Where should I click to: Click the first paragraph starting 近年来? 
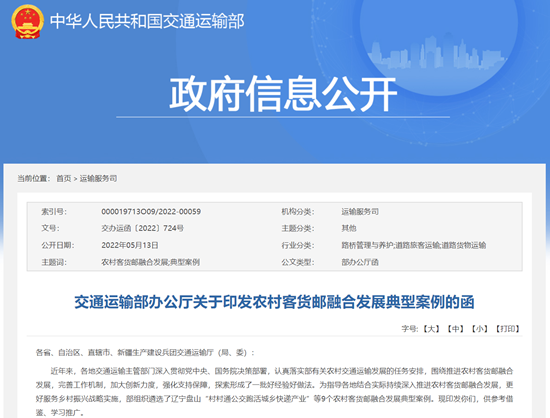[x=274, y=392]
